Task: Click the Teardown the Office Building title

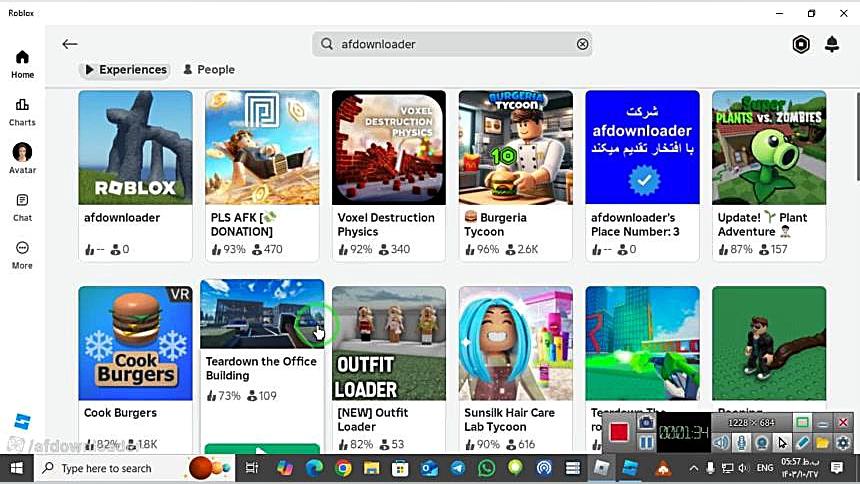Action: (x=261, y=368)
